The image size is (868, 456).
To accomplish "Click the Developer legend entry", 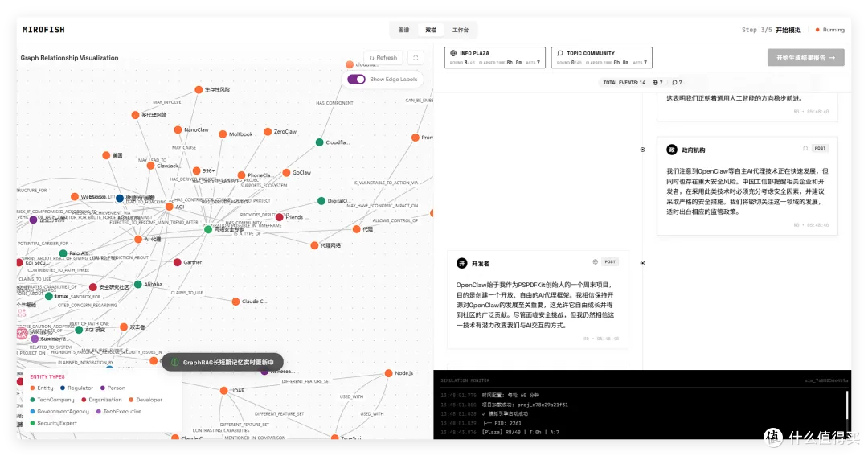I will (x=145, y=400).
